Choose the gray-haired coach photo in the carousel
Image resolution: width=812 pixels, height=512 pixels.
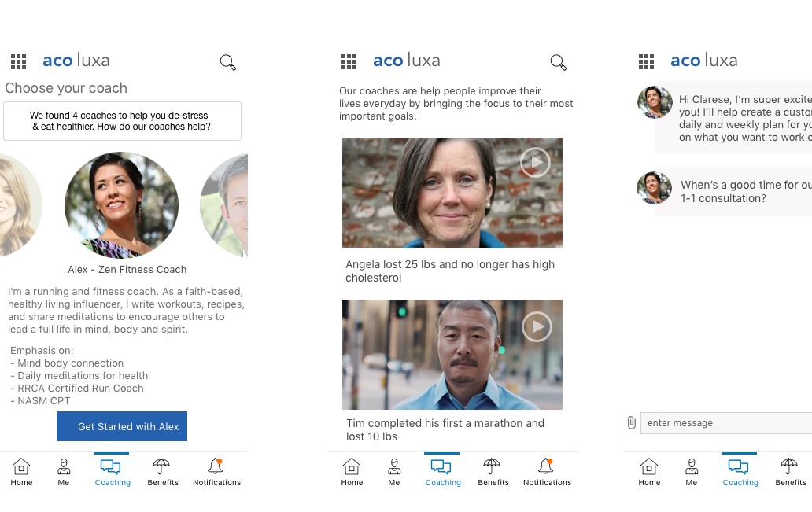pos(226,204)
